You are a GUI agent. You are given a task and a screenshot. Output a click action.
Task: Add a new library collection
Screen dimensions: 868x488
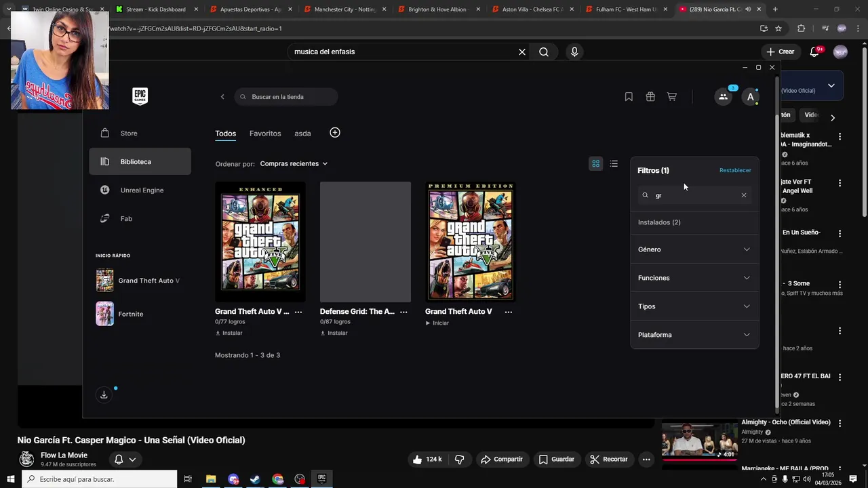[335, 133]
